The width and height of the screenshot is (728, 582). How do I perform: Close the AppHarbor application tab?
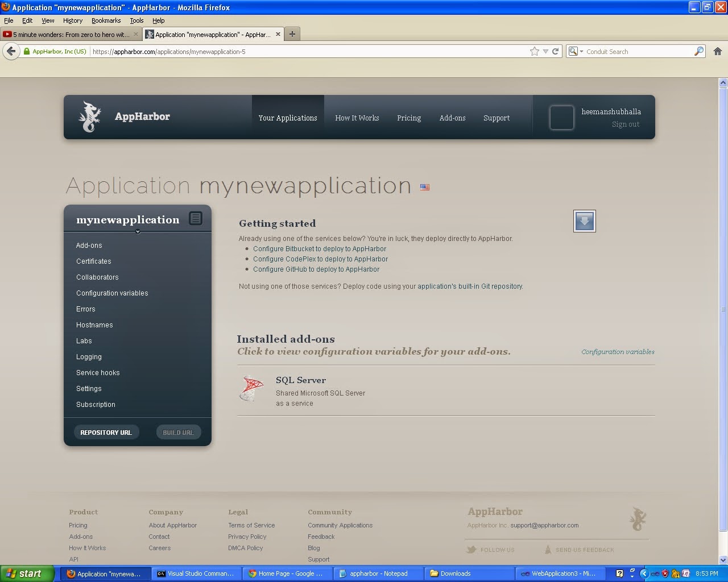click(278, 34)
